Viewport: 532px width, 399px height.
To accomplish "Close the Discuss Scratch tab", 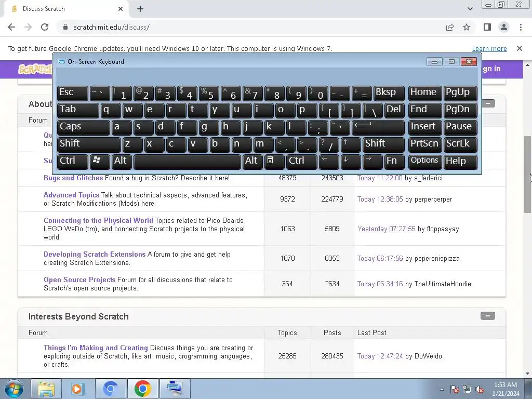I will (x=121, y=9).
